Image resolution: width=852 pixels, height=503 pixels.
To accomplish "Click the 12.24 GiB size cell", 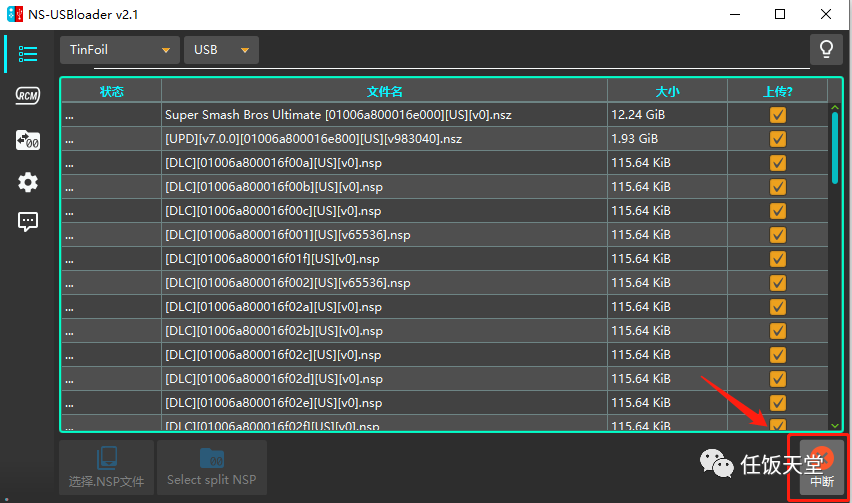I will pyautogui.click(x=667, y=115).
